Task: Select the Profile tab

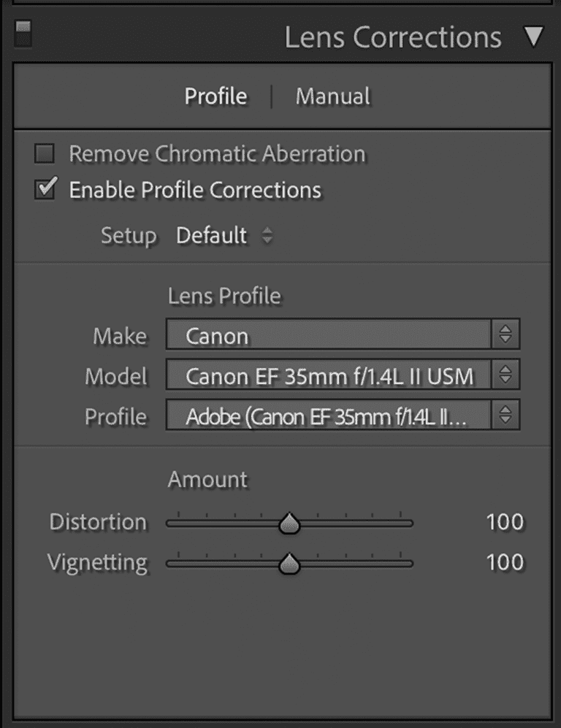Action: coord(215,96)
